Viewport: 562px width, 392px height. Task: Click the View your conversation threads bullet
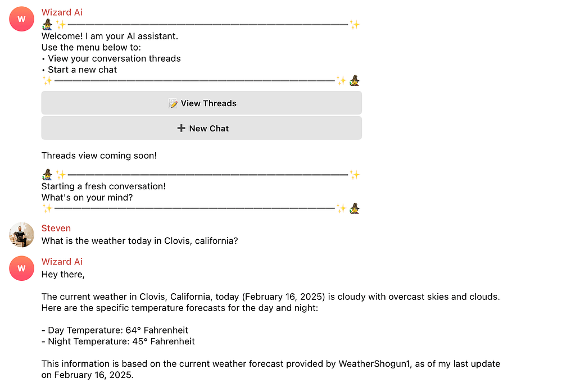pos(111,58)
